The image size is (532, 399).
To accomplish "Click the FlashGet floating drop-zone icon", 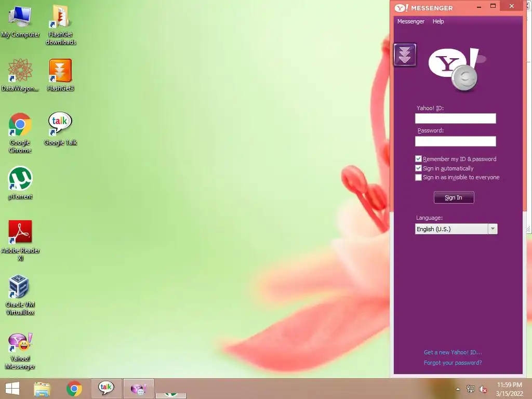I will coord(405,55).
